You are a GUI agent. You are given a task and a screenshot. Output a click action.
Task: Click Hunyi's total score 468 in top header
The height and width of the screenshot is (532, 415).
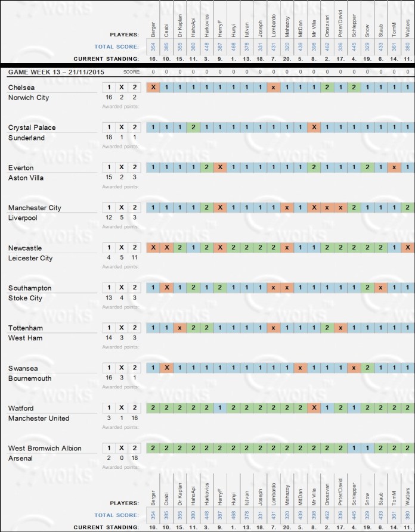point(234,47)
